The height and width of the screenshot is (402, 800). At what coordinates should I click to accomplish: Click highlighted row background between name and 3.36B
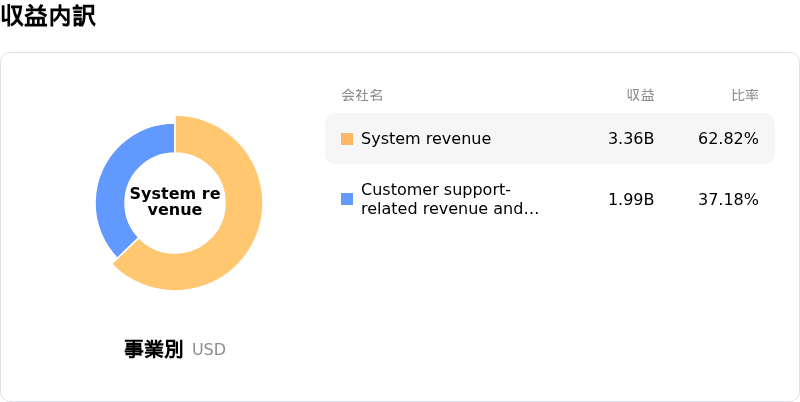point(550,139)
